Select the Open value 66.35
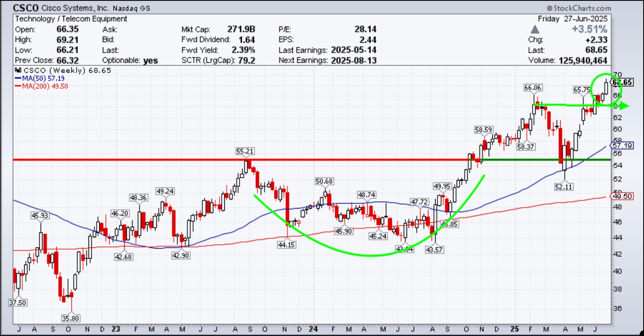 tap(67, 29)
